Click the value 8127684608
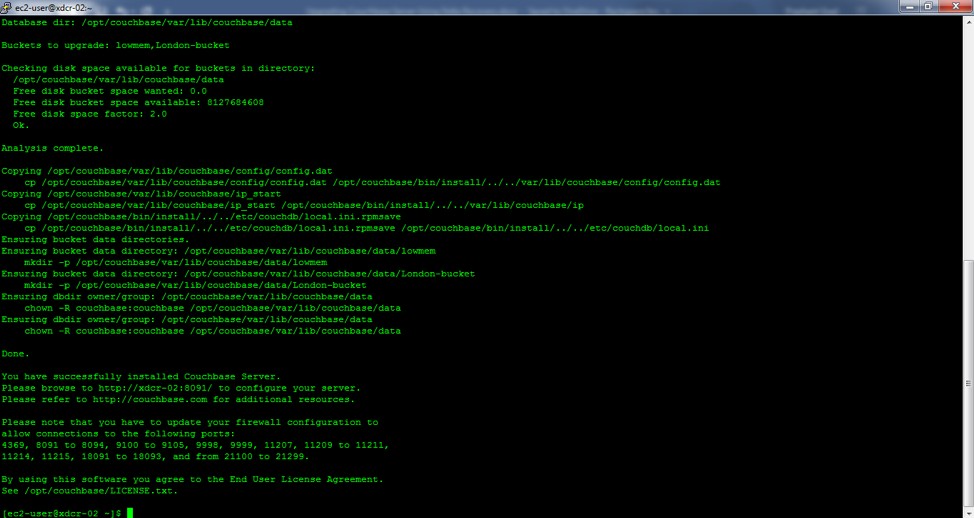The width and height of the screenshot is (974, 518). point(235,102)
